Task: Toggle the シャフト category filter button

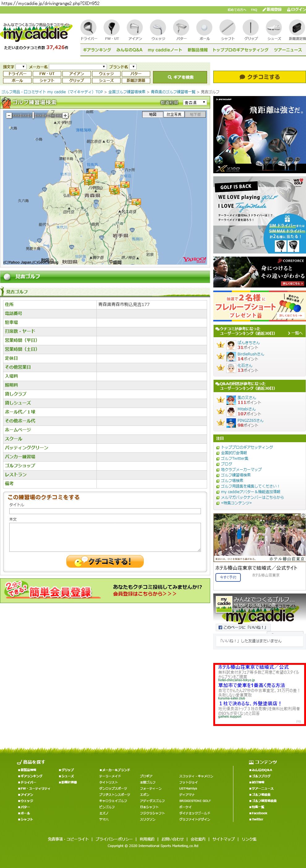Action: pyautogui.click(x=47, y=81)
